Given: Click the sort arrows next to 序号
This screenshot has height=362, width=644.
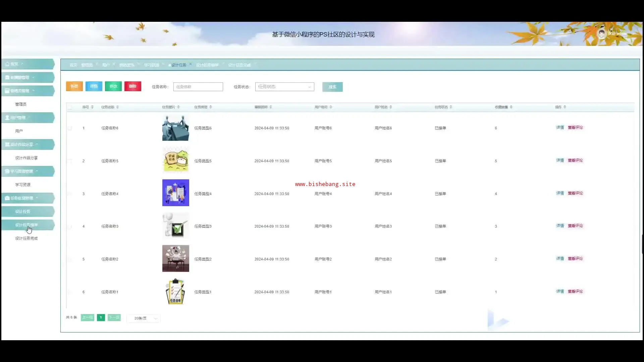Looking at the screenshot, I should click(x=92, y=107).
